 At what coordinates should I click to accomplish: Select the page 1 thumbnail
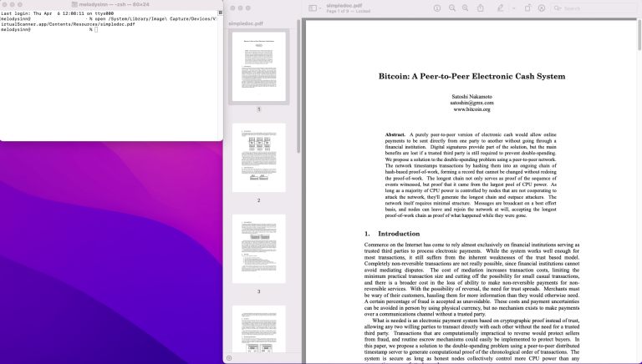click(259, 66)
